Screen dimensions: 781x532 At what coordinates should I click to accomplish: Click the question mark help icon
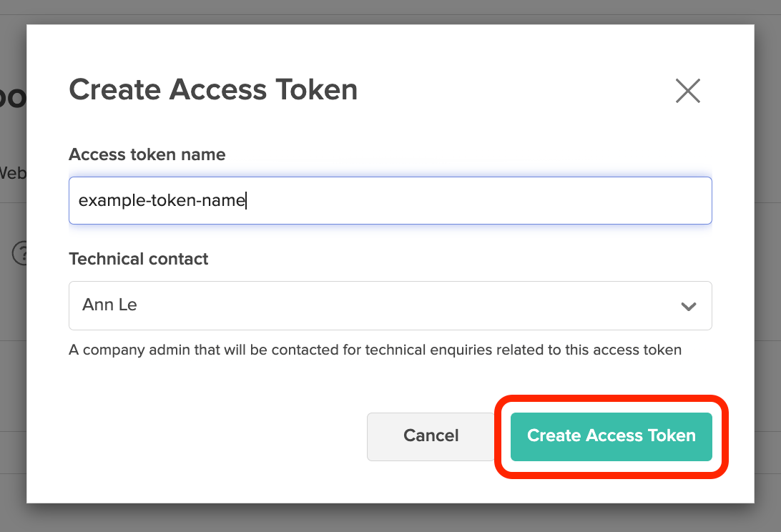(x=20, y=253)
